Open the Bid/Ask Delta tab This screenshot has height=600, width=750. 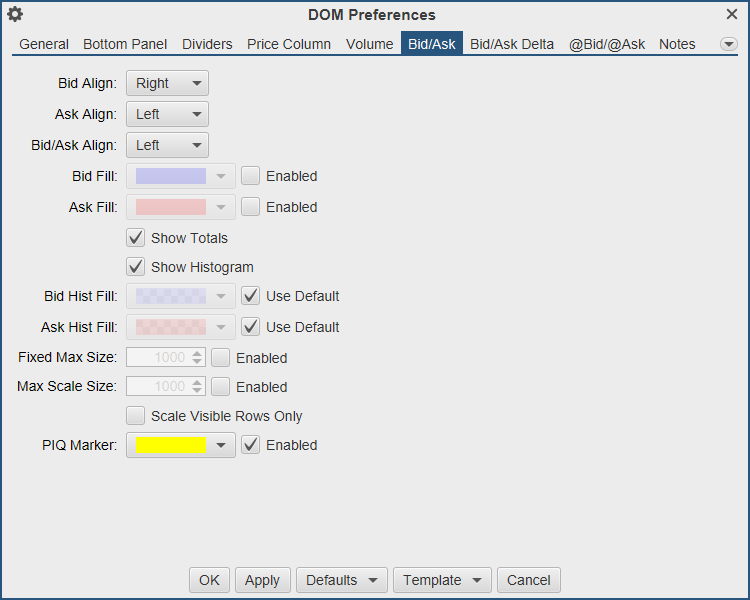pyautogui.click(x=511, y=44)
